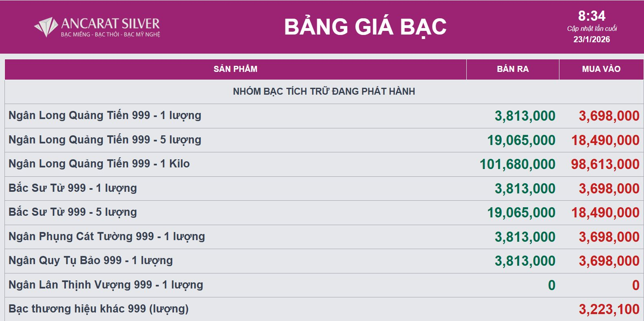644x321 pixels.
Task: Click the Ancarat Silver diamond logo icon
Action: pos(46,27)
